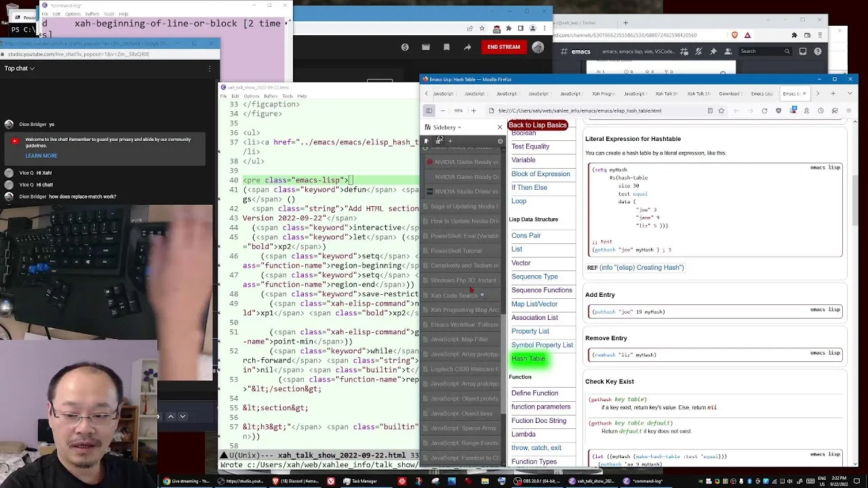Show Discord member list icon
868x488 pixels.
click(727, 52)
